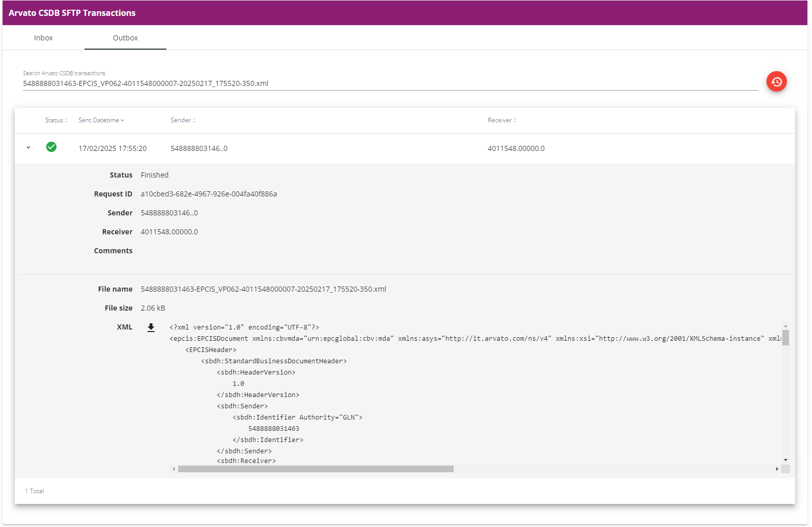This screenshot has height=527, width=812.
Task: Download the XML file
Action: tap(151, 327)
